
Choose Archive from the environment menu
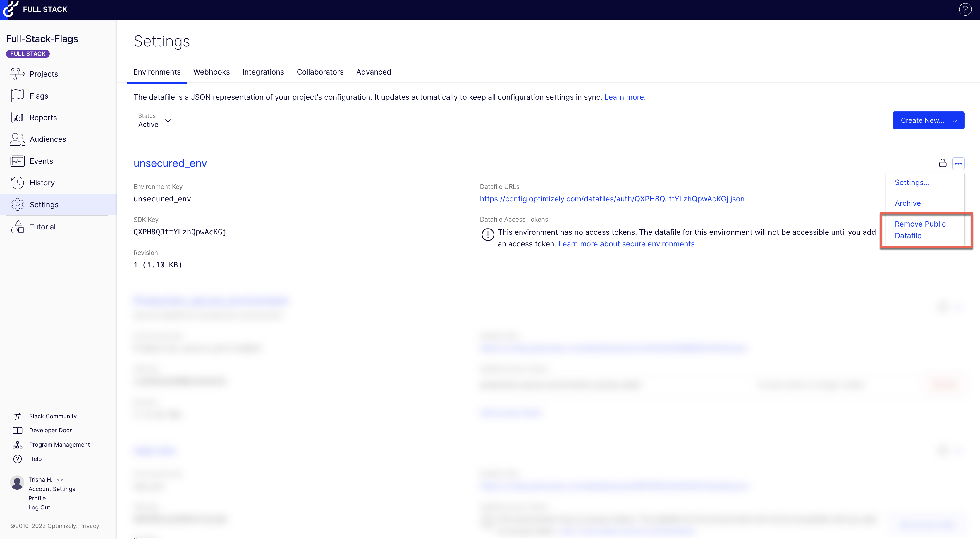(907, 203)
